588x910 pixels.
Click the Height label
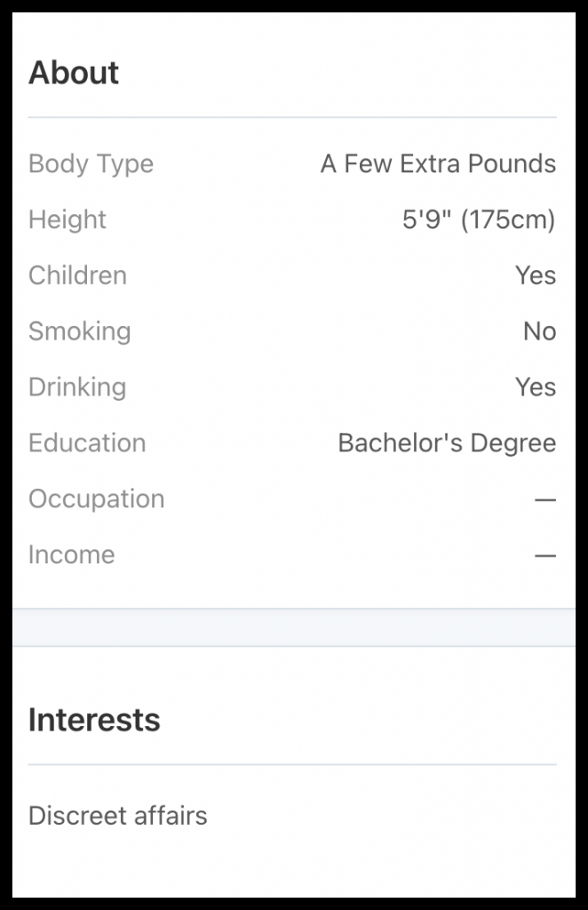point(68,220)
